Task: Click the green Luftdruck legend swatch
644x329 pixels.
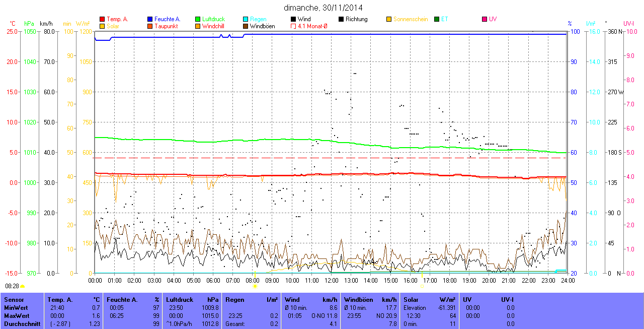Action: tap(198, 19)
